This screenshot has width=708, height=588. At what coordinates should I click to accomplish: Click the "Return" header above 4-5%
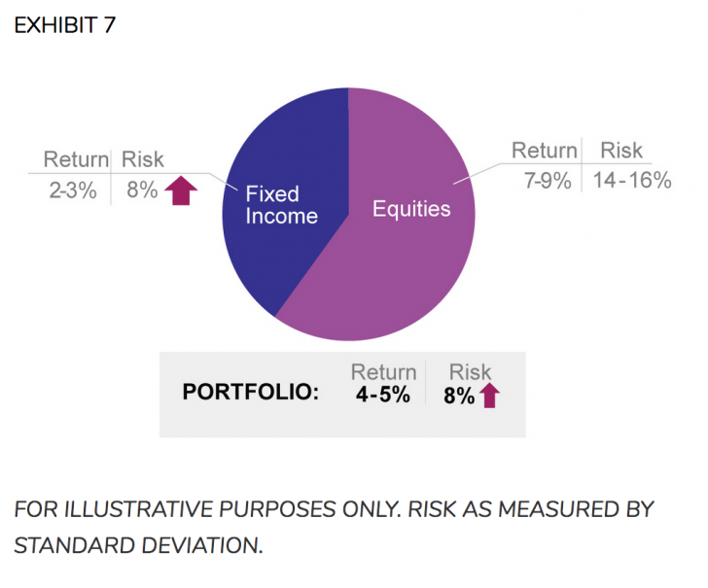pyautogui.click(x=383, y=372)
